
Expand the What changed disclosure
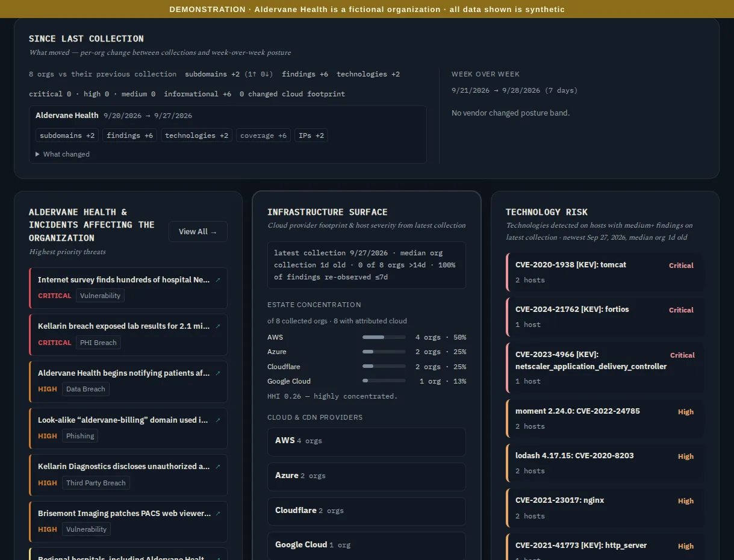click(x=63, y=154)
